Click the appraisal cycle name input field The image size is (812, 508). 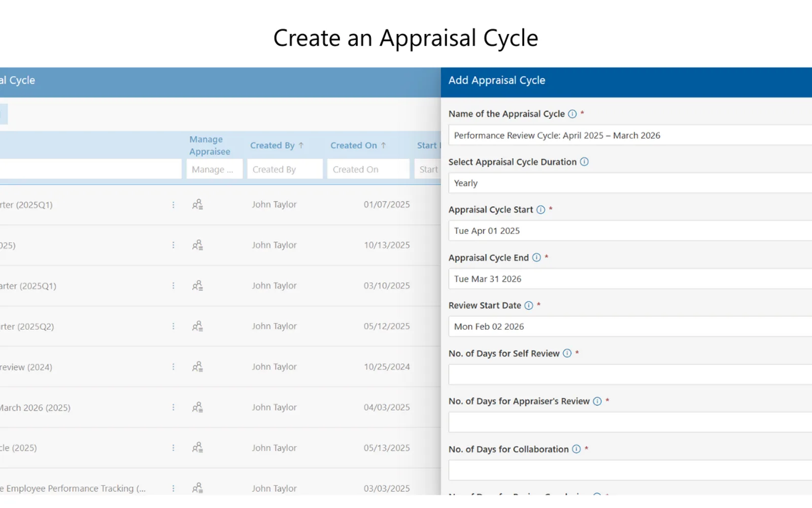(630, 135)
